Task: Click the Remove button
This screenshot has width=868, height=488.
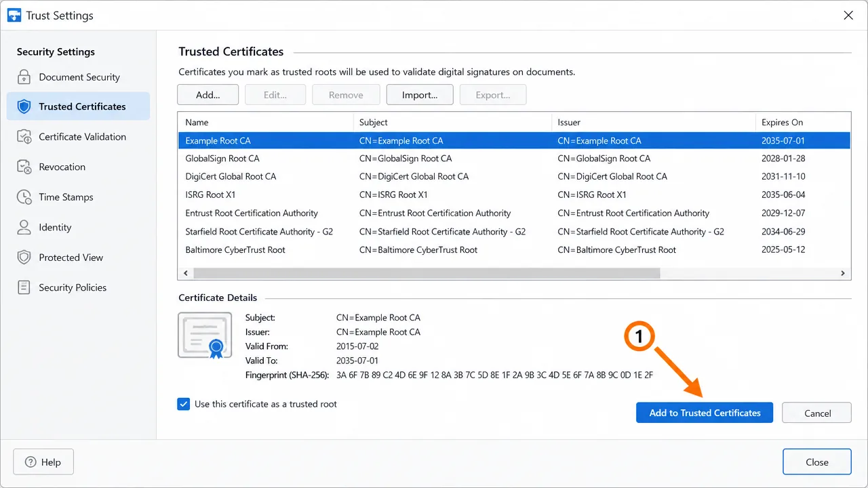Action: (346, 95)
